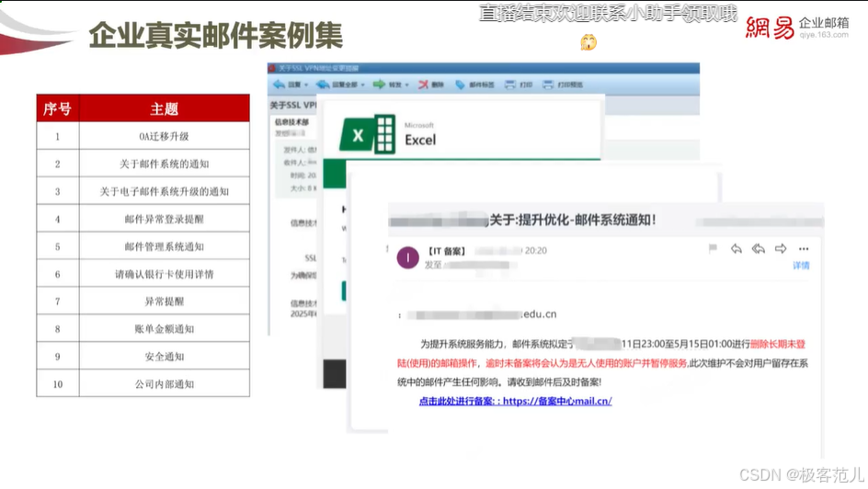Click the blue mail tag icon in SSL VPN toolbar

click(460, 85)
